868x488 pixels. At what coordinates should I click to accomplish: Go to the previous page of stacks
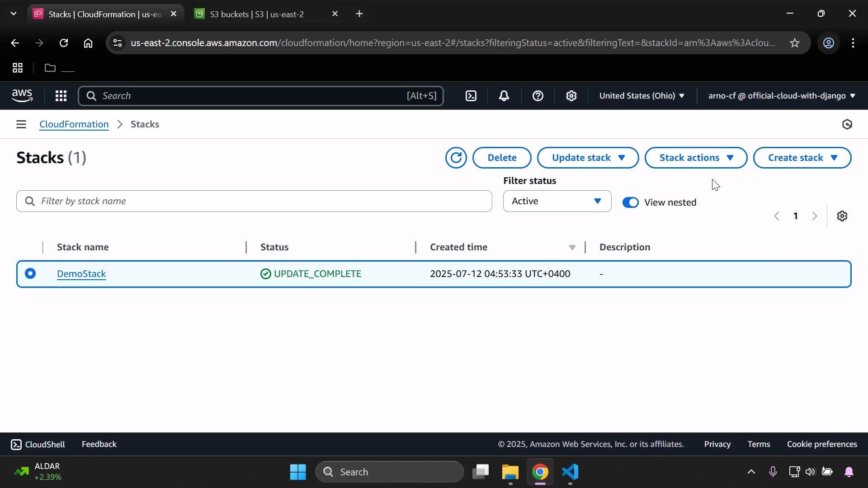[777, 216]
